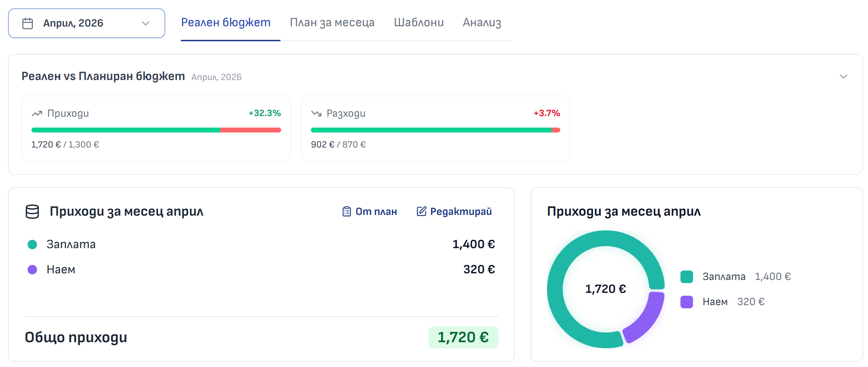Collapse Реален vs Планиран бюджет panel chevron
Image resolution: width=868 pixels, height=367 pixels.
[844, 77]
